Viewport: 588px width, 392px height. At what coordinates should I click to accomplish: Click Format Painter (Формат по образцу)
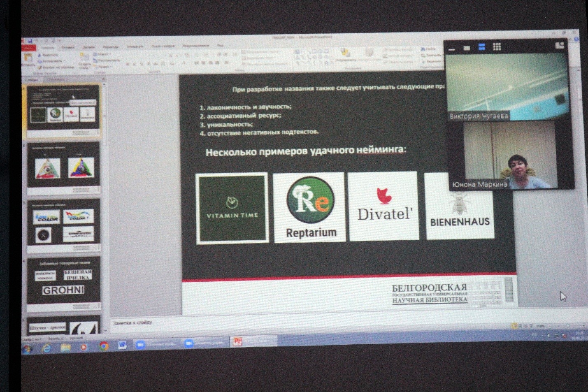point(56,67)
